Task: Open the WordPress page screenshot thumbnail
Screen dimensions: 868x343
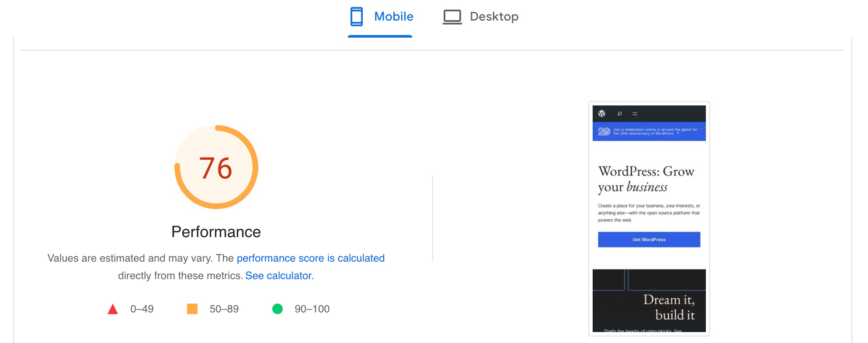Action: pos(649,219)
